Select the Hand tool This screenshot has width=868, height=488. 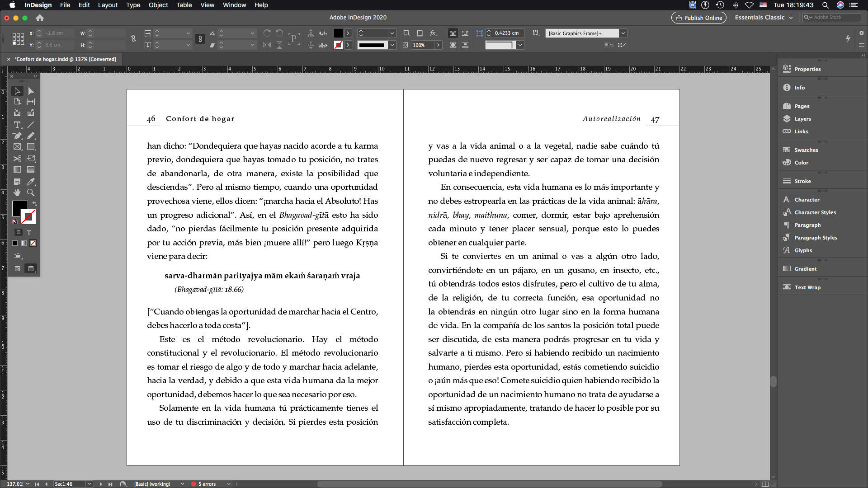(x=17, y=192)
